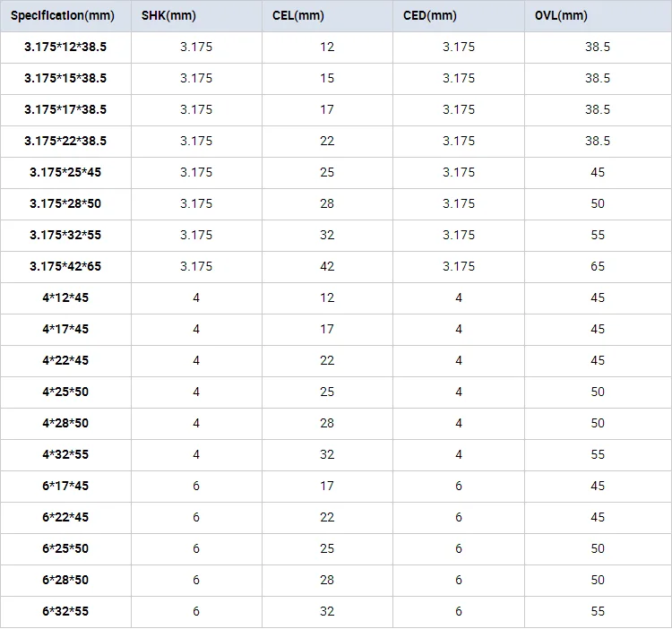Click the CEL value in 3.175*15*38.5 row
This screenshot has height=629, width=672.
click(327, 78)
